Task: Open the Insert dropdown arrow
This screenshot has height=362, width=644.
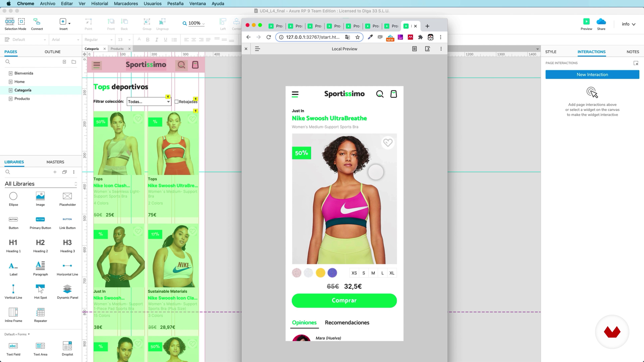Action: pos(69,23)
